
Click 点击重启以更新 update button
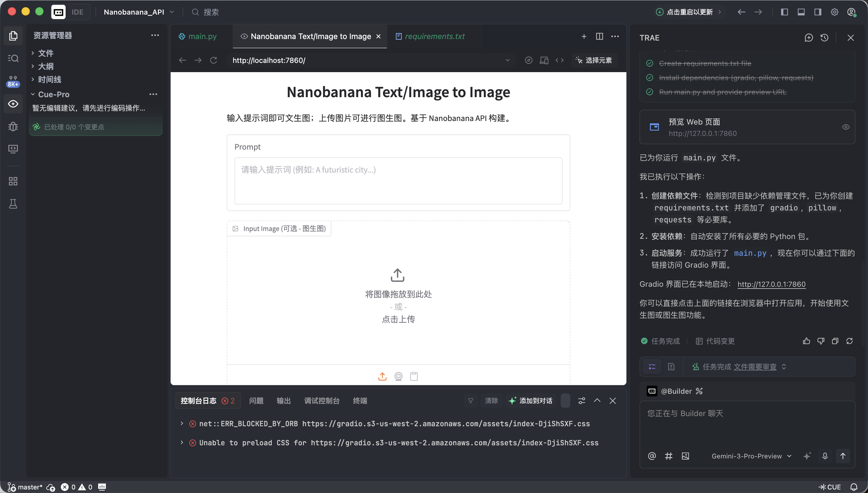click(689, 12)
